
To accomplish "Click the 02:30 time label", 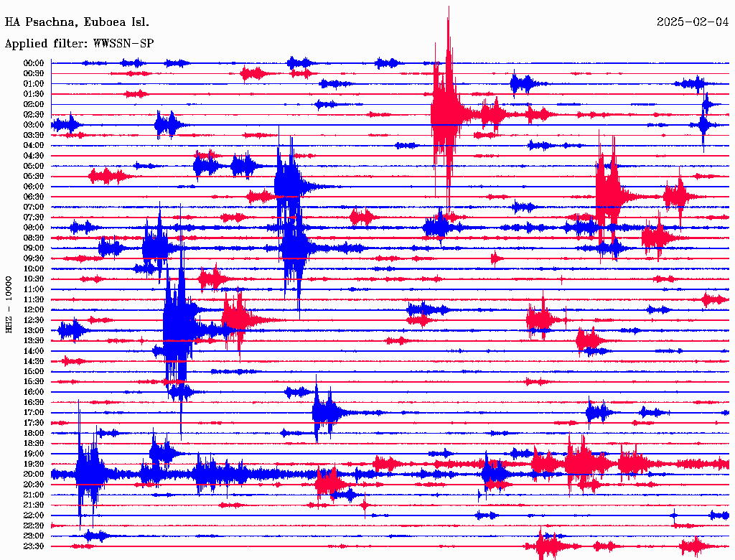I will point(34,114).
